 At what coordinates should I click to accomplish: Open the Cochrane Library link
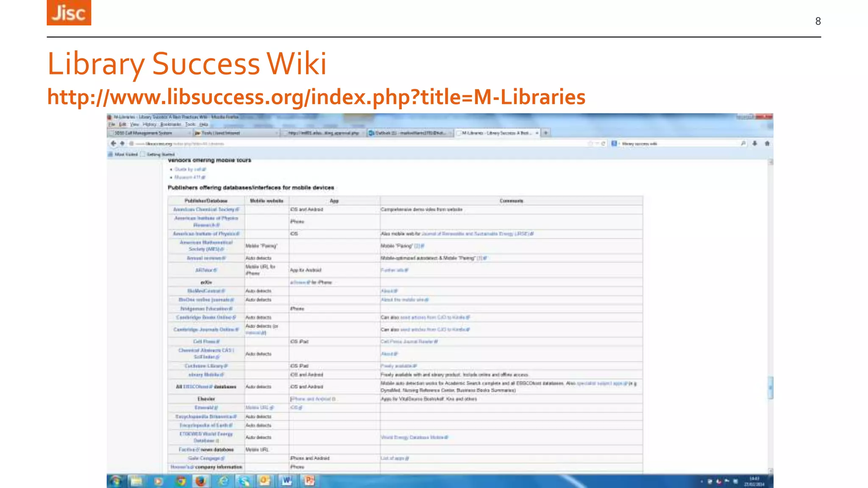[x=206, y=366]
